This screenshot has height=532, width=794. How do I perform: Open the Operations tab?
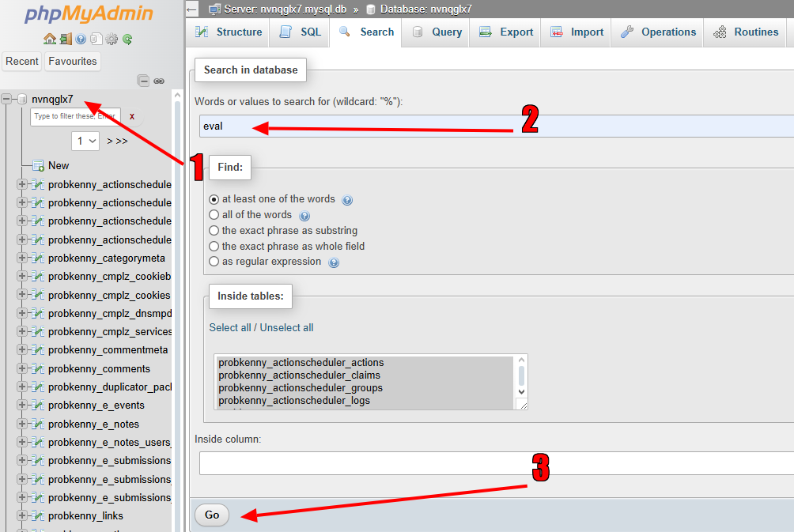660,32
